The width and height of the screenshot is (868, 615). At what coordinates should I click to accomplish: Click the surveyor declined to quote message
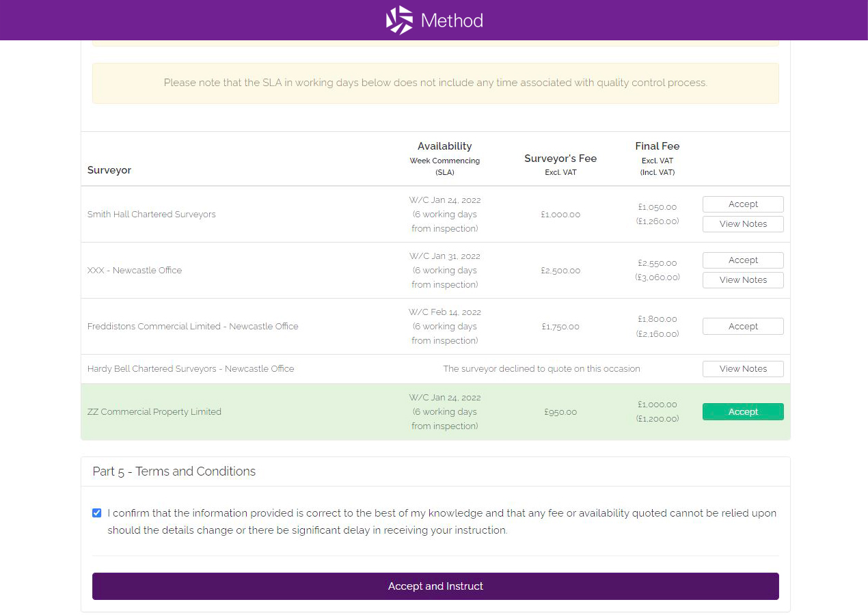pos(541,369)
